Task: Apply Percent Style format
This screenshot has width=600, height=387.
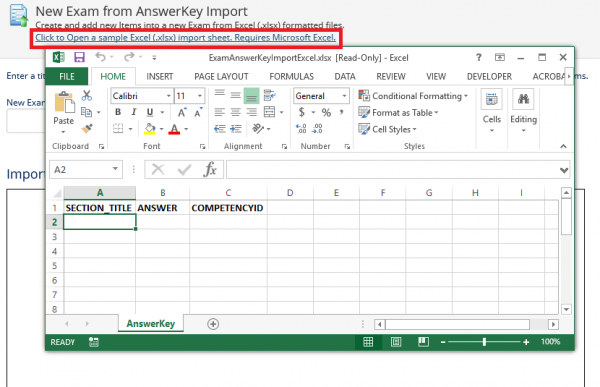Action: (326, 113)
